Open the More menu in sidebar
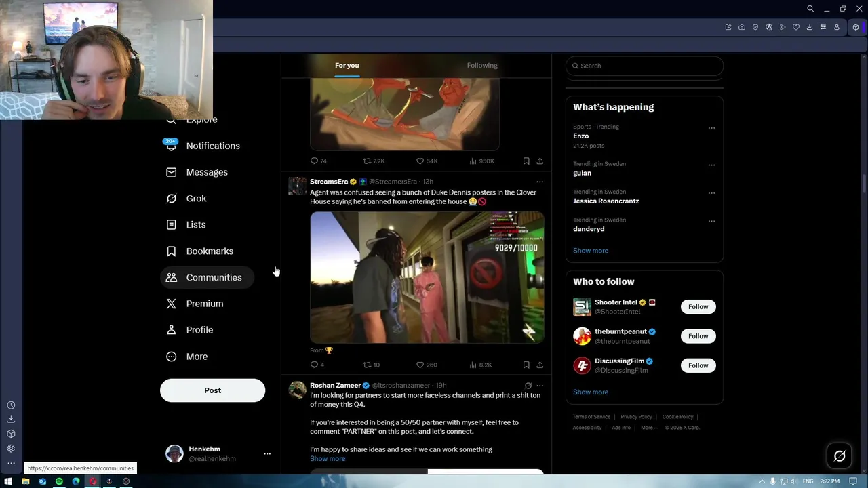This screenshot has width=868, height=488. [x=187, y=357]
